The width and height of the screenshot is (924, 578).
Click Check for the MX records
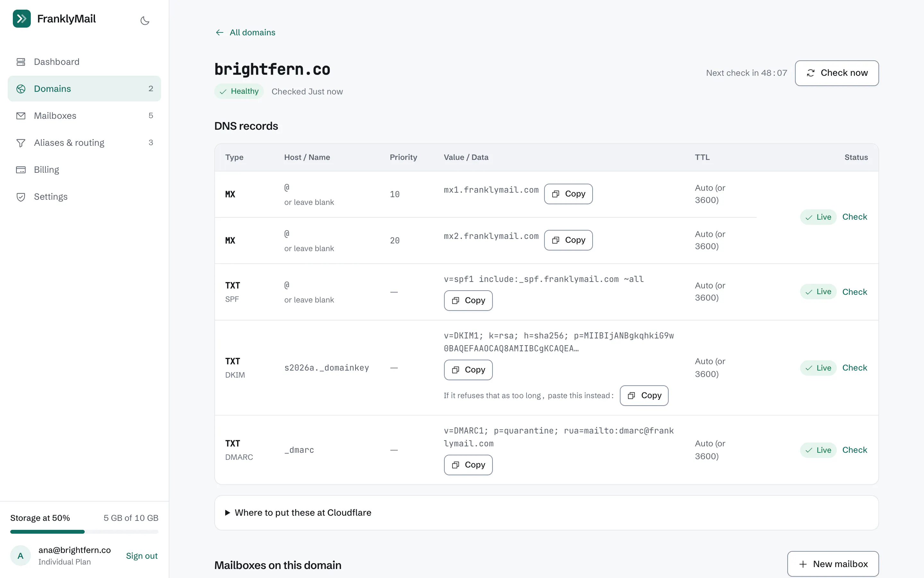pos(854,217)
